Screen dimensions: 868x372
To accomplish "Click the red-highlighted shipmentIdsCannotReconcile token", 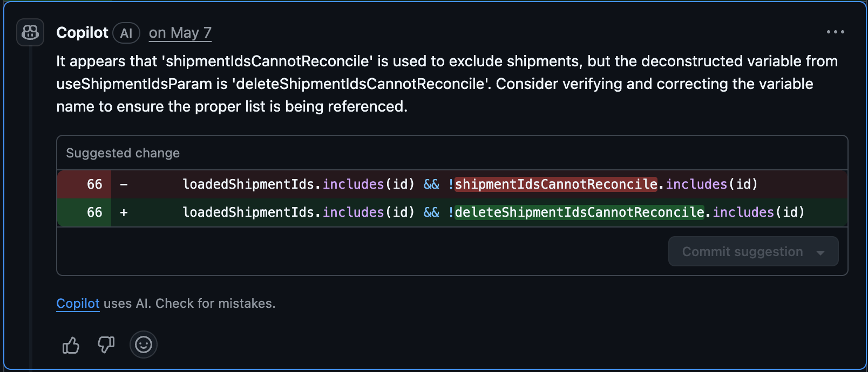I will point(556,184).
